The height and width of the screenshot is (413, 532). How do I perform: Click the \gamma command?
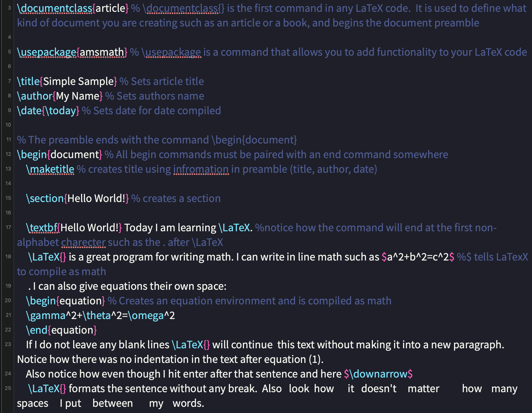46,316
